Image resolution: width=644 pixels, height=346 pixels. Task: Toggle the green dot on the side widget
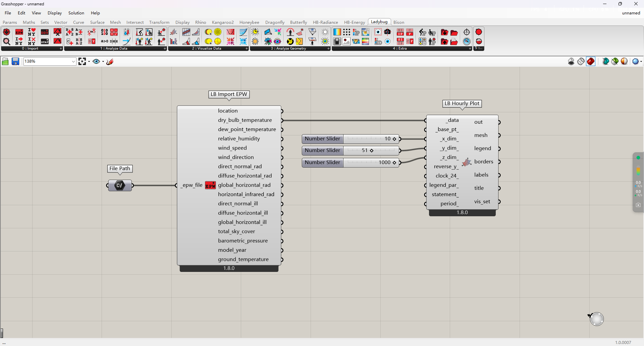tap(638, 158)
